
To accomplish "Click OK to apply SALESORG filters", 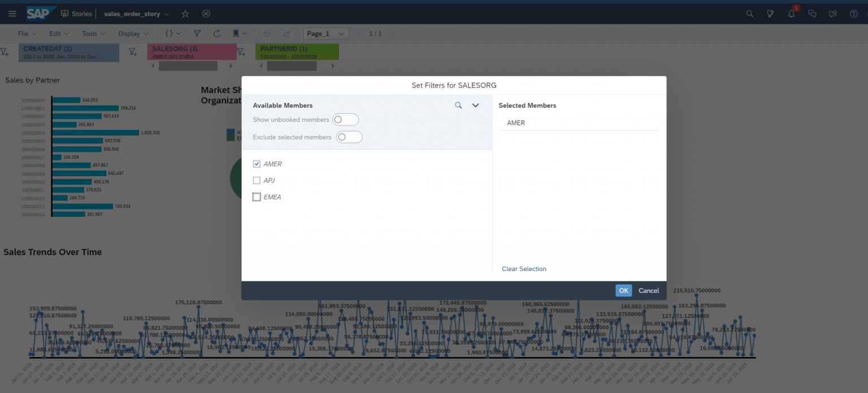I will point(623,290).
